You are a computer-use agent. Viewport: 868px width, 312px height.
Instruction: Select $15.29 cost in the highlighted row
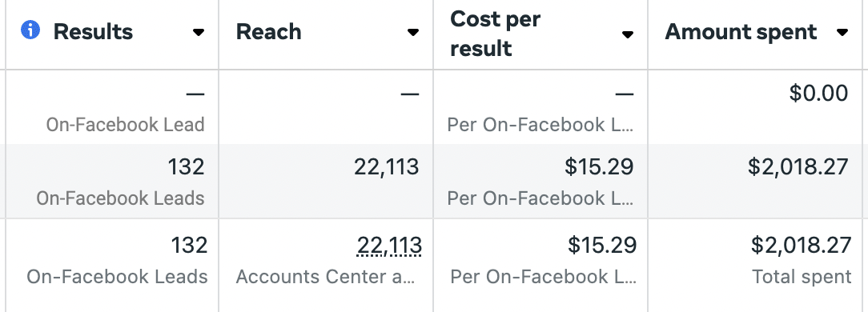point(599,166)
